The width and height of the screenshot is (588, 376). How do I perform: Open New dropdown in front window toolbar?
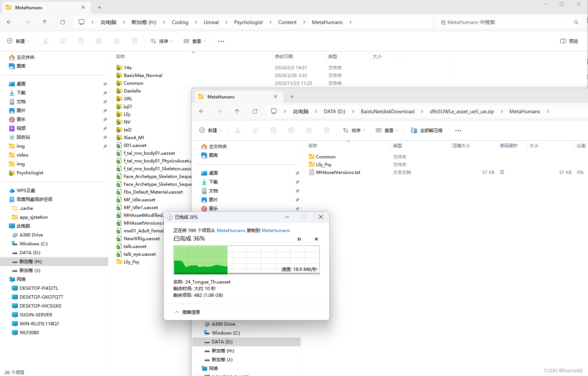(x=211, y=130)
